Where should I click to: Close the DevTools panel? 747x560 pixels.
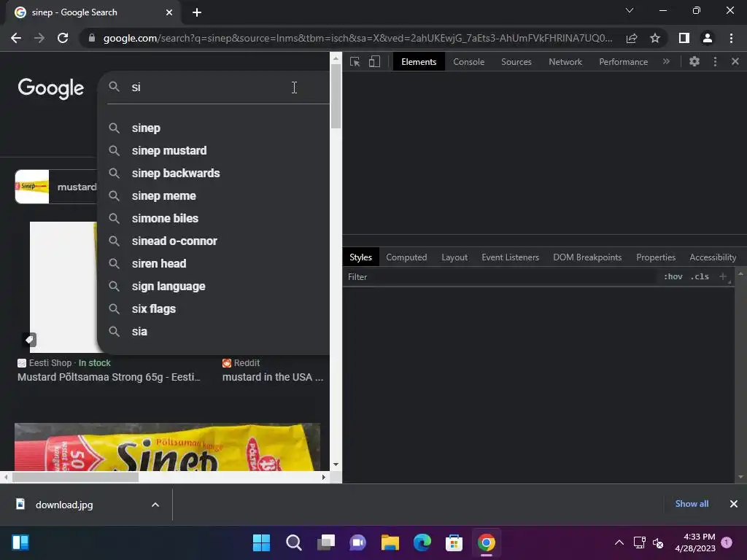point(735,61)
